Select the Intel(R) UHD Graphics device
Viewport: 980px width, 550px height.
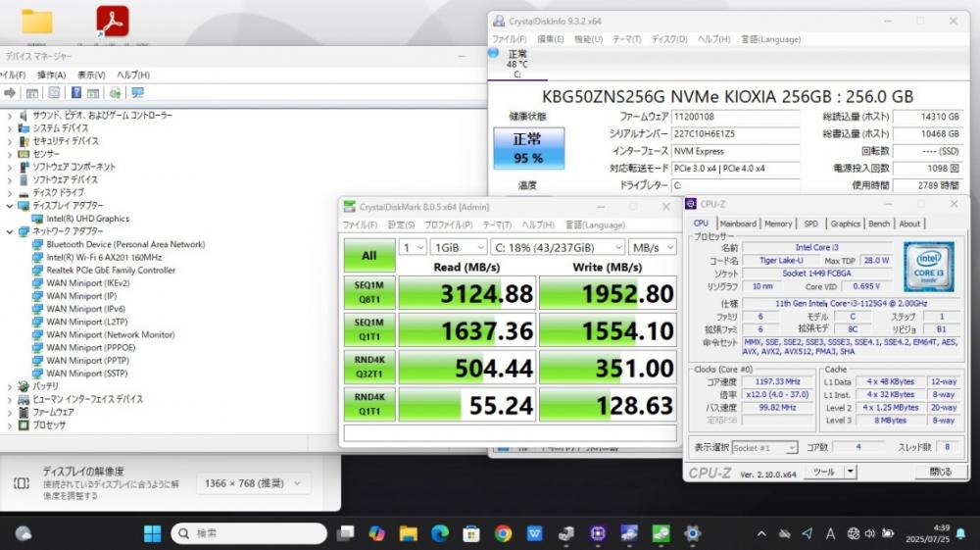pos(87,219)
